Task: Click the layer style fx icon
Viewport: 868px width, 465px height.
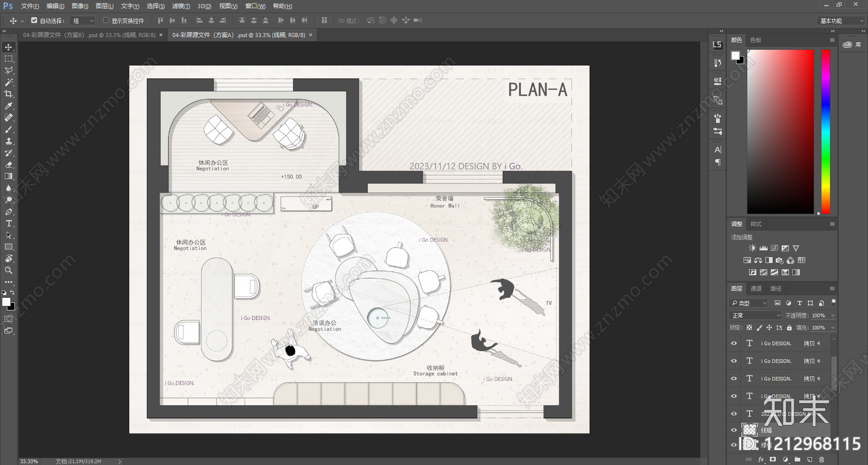Action: (x=761, y=459)
